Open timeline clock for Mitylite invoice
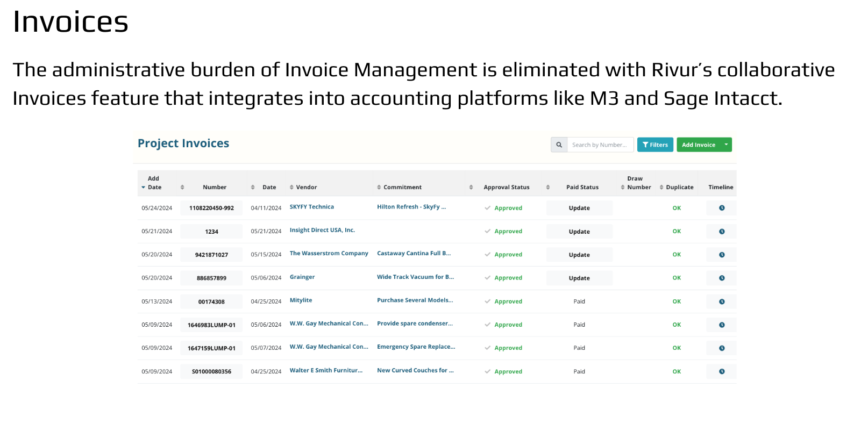 click(x=722, y=301)
